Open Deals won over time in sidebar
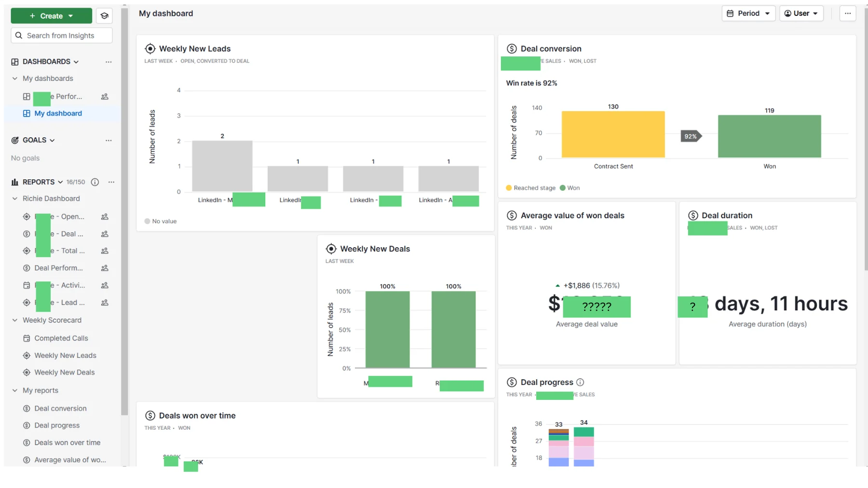The image size is (868, 488). pos(68,442)
